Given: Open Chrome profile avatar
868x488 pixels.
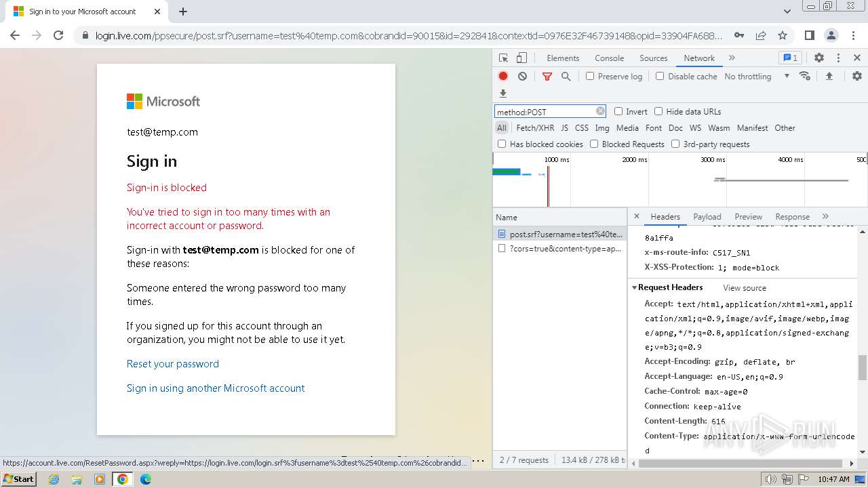Looking at the screenshot, I should [831, 35].
